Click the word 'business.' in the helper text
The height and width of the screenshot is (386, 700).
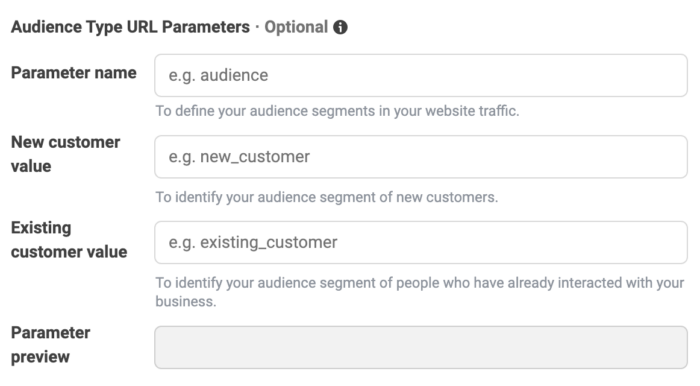186,302
